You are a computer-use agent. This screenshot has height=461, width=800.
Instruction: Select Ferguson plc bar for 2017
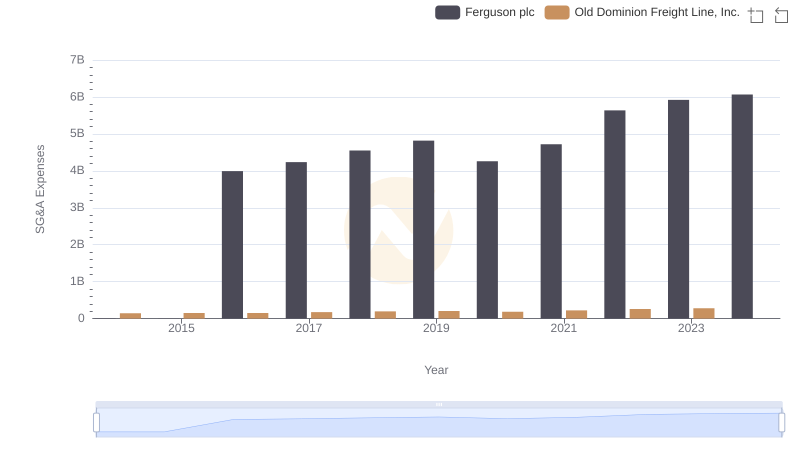coord(296,240)
